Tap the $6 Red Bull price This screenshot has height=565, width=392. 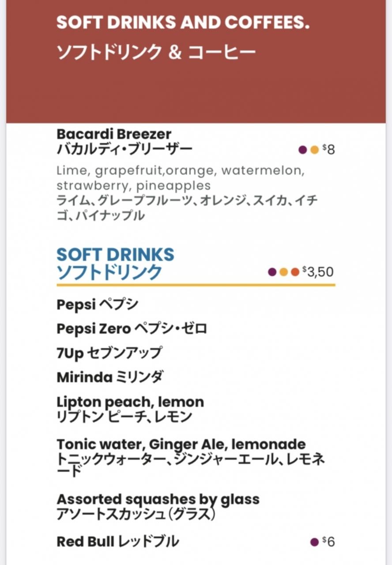[x=328, y=542]
